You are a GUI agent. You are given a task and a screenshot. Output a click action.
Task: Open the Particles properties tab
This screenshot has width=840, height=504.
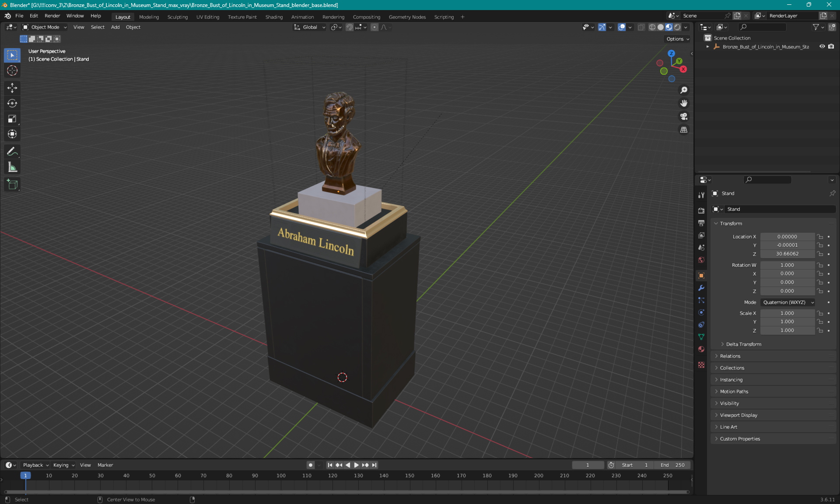point(701,300)
